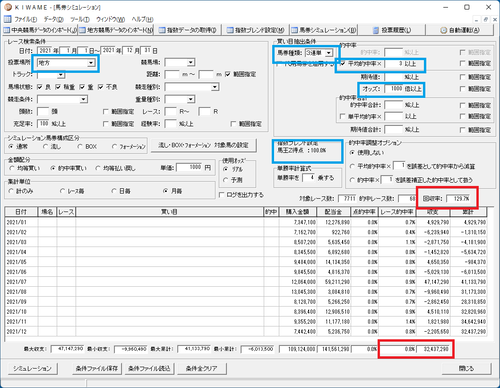Click the 充足率 input field showing 100
The width and height of the screenshot is (500, 388).
(x=43, y=124)
